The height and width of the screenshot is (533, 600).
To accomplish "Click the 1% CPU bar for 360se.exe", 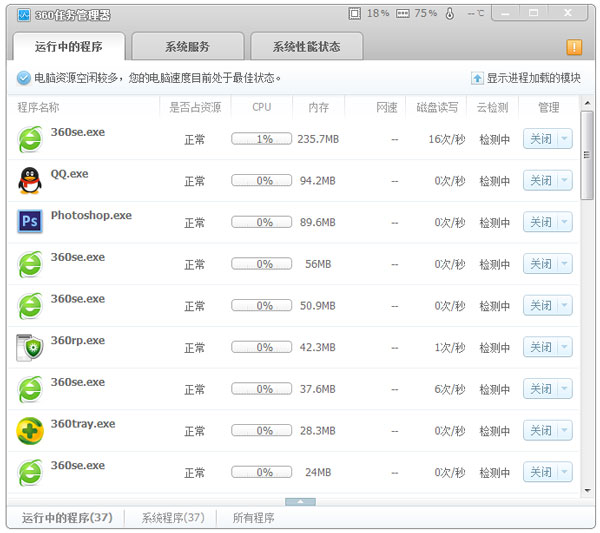I will pyautogui.click(x=261, y=139).
